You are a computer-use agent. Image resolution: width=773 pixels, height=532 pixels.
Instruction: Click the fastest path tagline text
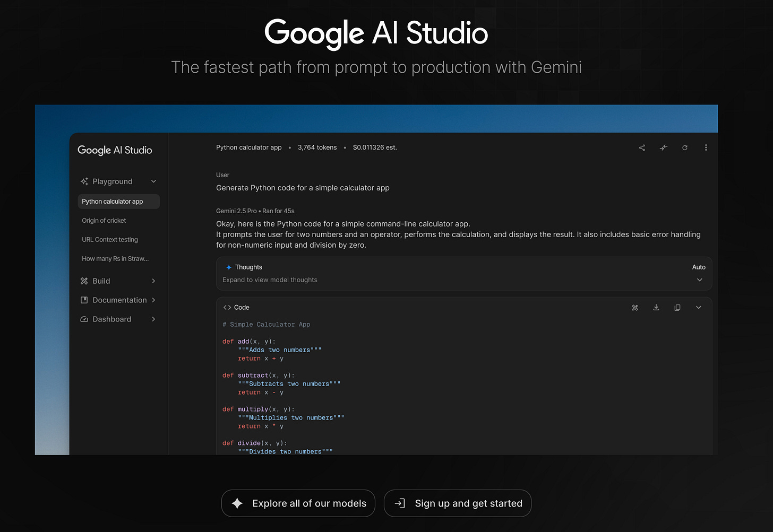(376, 67)
